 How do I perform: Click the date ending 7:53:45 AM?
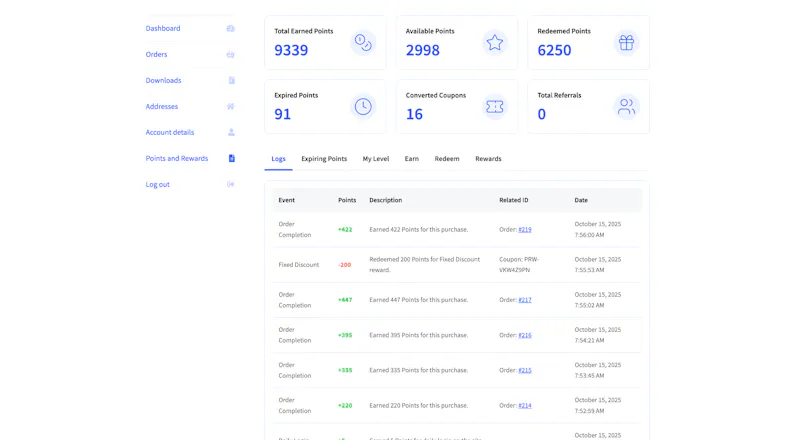(598, 370)
